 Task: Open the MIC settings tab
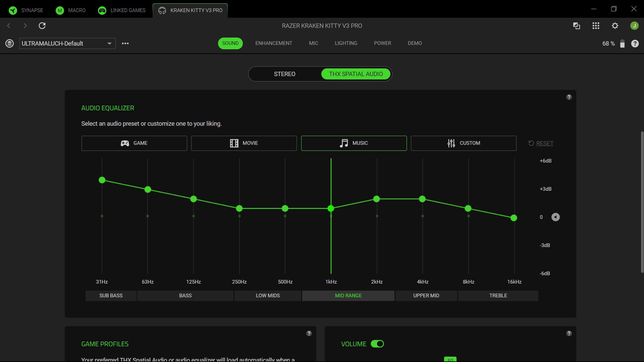click(x=314, y=43)
